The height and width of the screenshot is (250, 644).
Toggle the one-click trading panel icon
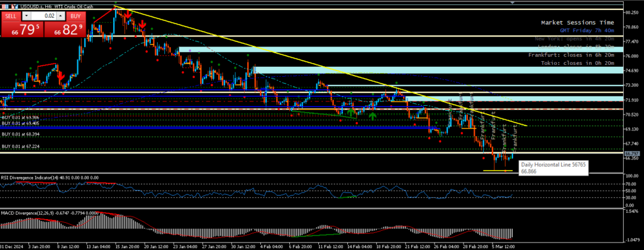pos(4,7)
